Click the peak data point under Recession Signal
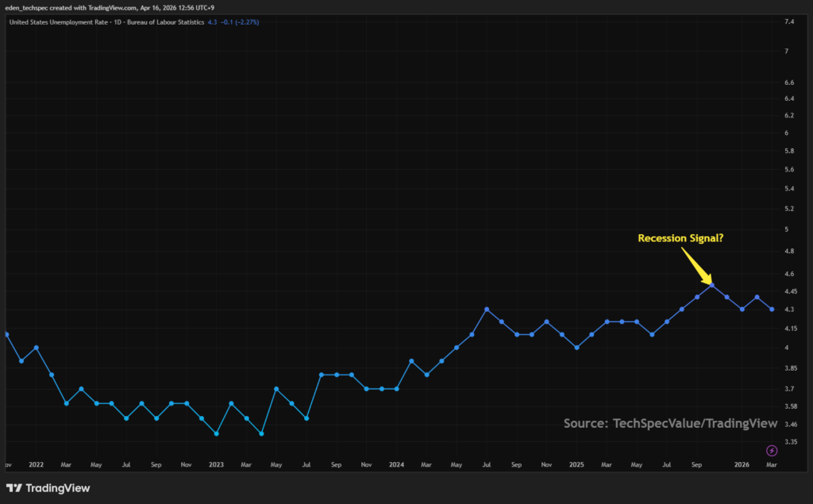 (x=712, y=285)
